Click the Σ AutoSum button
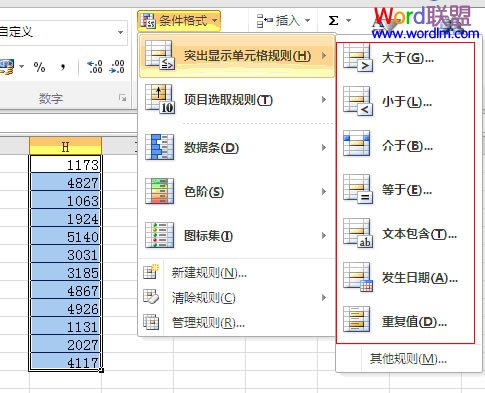485x393 pixels. click(x=333, y=21)
